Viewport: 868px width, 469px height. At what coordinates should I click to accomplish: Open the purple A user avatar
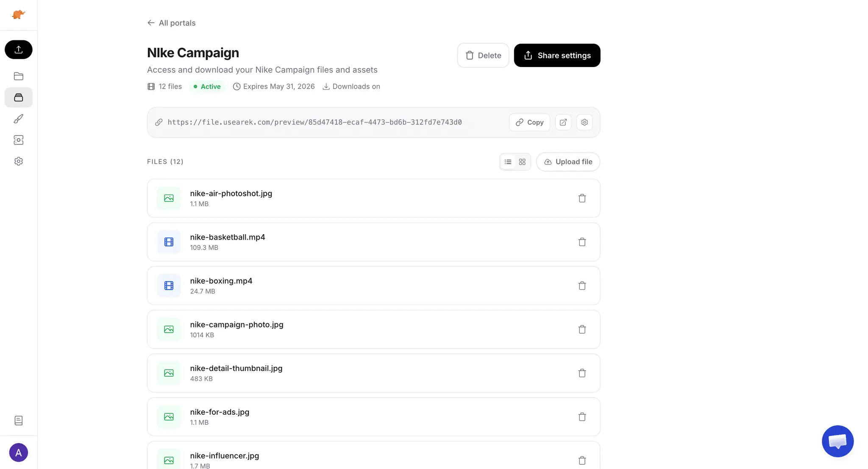click(x=19, y=453)
